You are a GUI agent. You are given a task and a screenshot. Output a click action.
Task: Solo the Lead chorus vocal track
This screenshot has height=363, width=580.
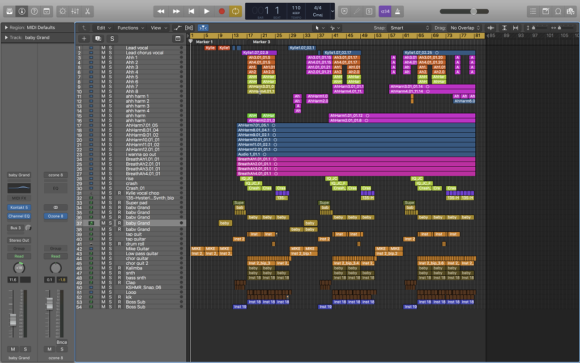[110, 53]
